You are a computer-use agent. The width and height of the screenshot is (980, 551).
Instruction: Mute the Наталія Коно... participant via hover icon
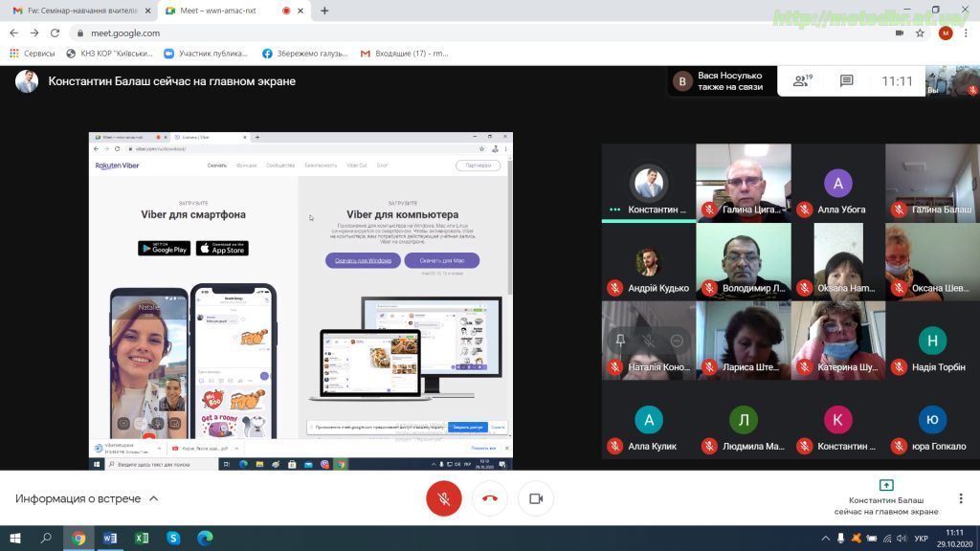[x=648, y=341]
